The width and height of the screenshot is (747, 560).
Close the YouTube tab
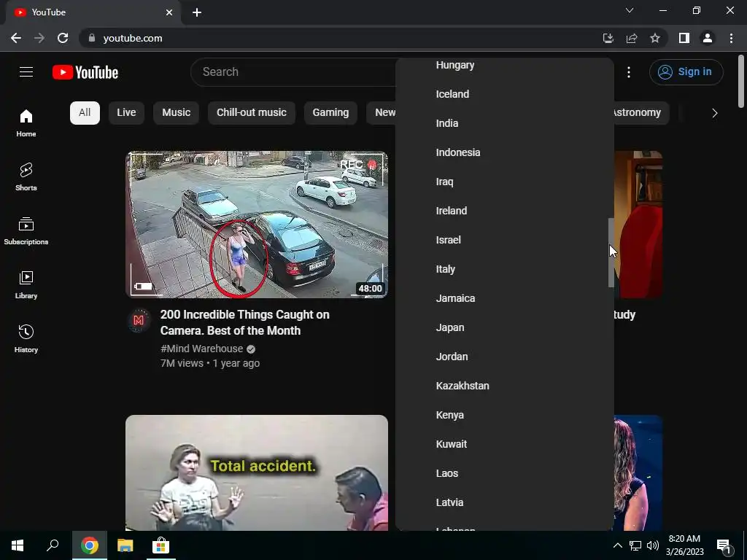[x=169, y=12]
